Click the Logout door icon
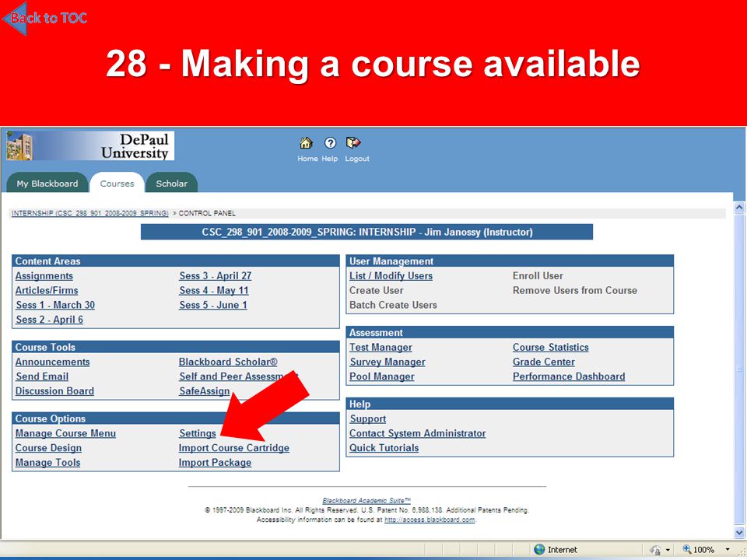This screenshot has height=560, width=747. 353,142
